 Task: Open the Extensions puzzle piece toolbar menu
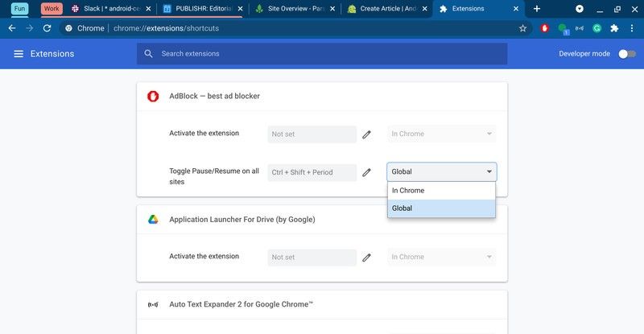pyautogui.click(x=614, y=28)
